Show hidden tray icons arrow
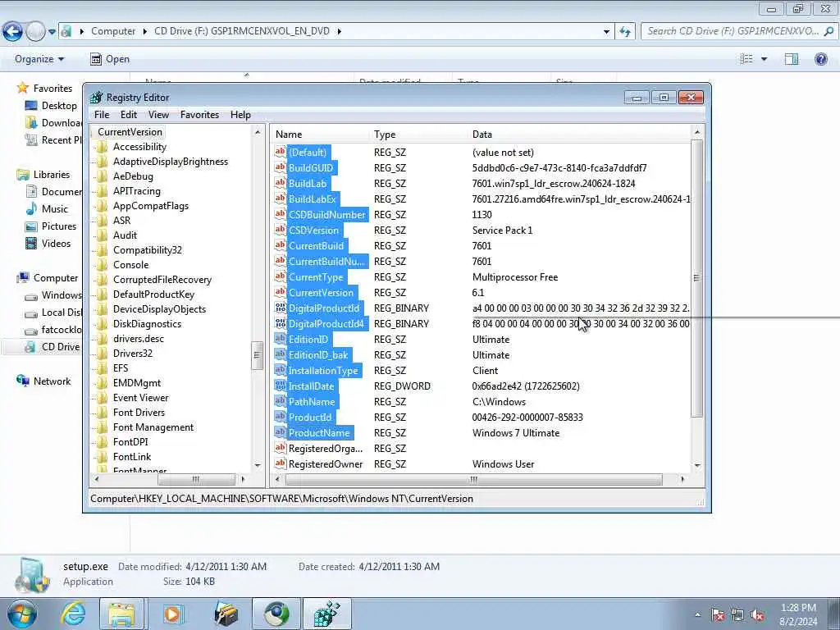This screenshot has width=840, height=630. (697, 615)
